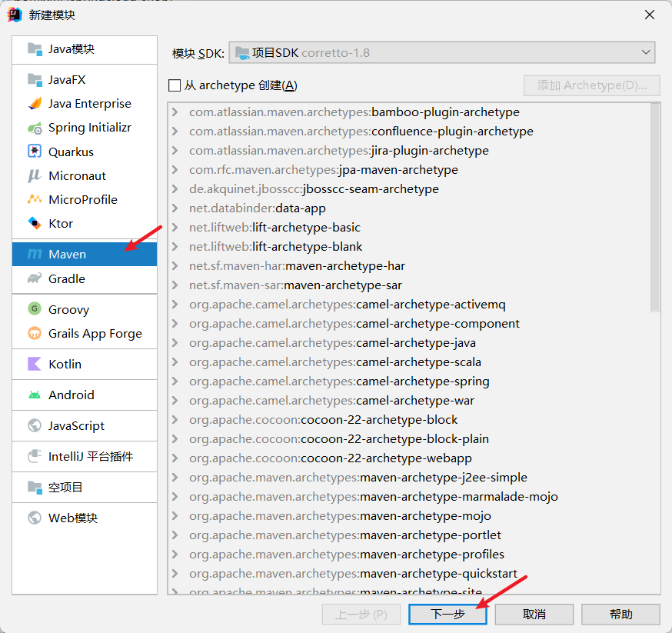Select 空项目 module type
Viewport: 672px width, 633px height.
(85, 488)
